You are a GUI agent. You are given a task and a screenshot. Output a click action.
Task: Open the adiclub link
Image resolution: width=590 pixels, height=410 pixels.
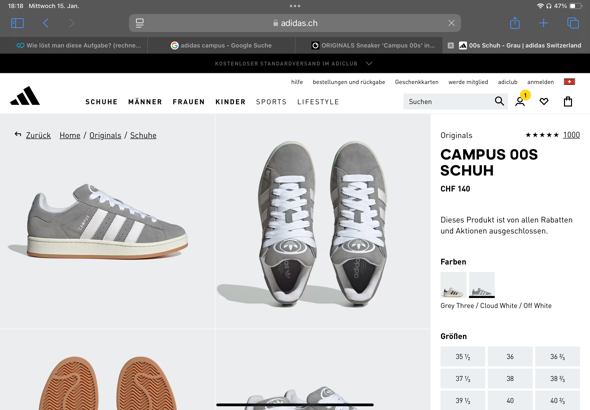508,82
